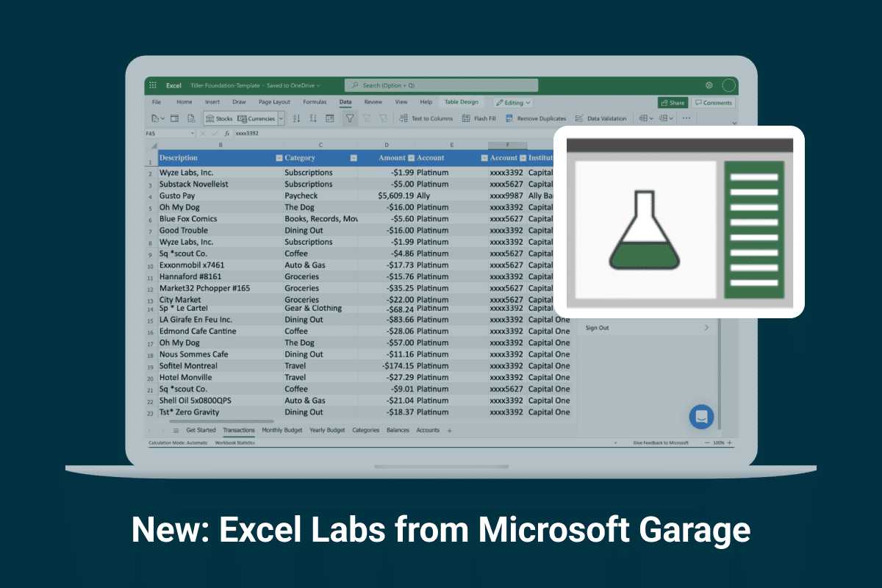Image resolution: width=882 pixels, height=588 pixels.
Task: Expand the data types gallery arrow
Action: coord(281,118)
